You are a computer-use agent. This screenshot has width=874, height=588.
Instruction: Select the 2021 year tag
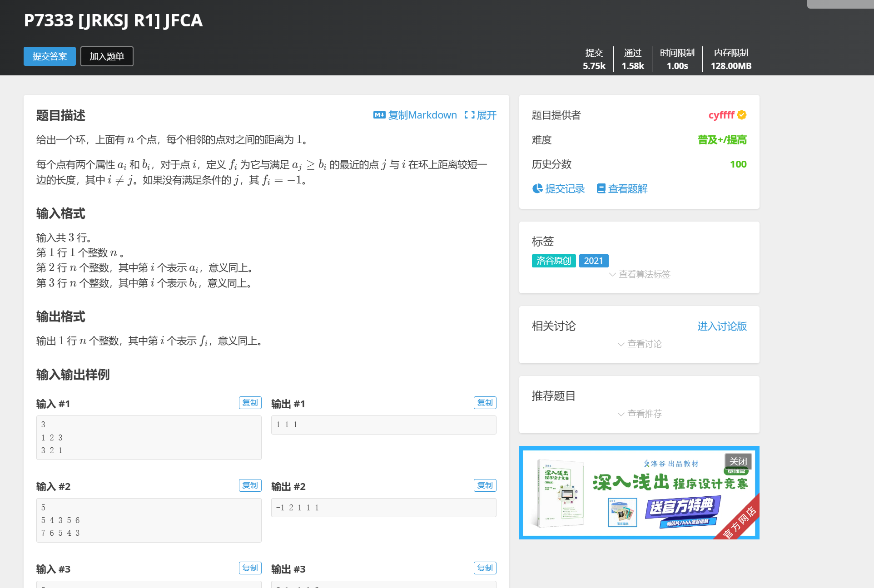593,261
